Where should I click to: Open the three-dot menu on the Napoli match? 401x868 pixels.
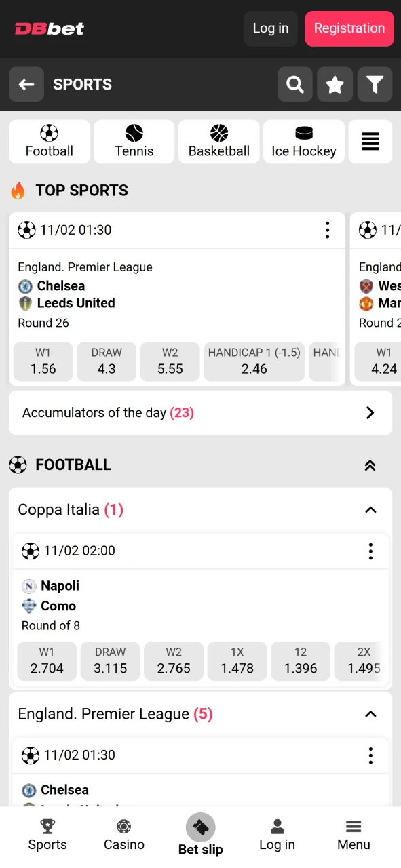point(370,551)
